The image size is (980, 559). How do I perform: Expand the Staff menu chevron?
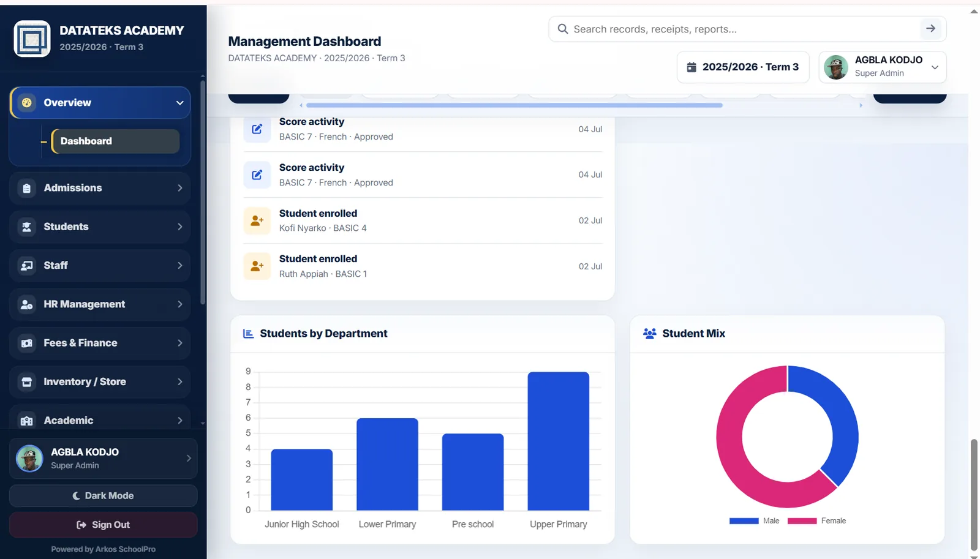[x=179, y=266]
